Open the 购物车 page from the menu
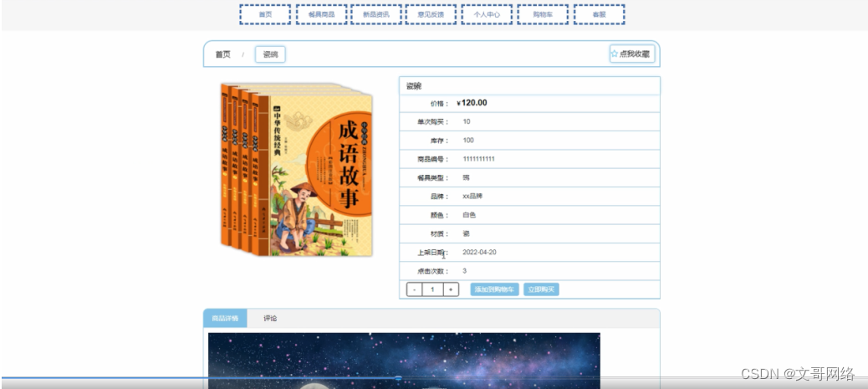 [543, 14]
